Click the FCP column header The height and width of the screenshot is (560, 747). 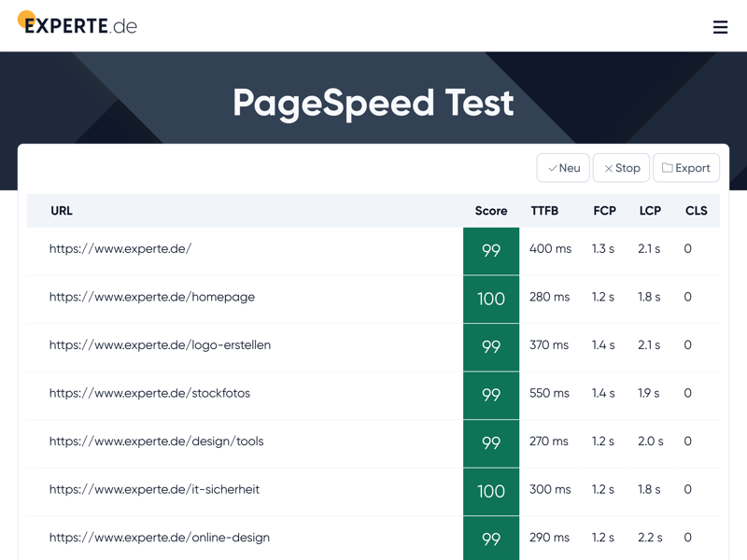[x=604, y=211]
